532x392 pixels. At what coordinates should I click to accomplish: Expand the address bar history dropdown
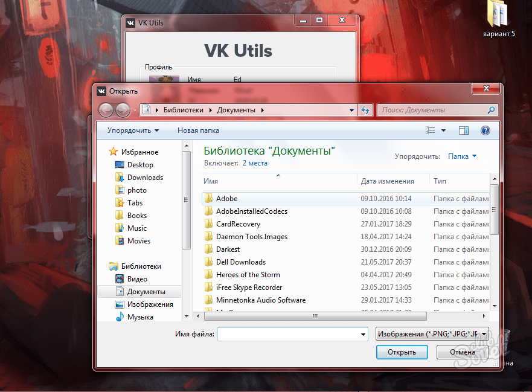[x=352, y=110]
